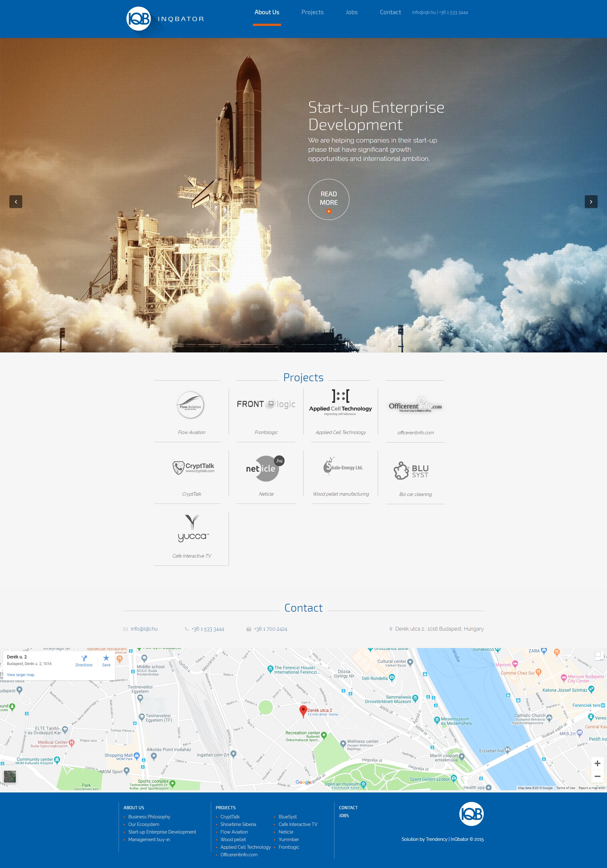This screenshot has width=607, height=868.
Task: Click the envelope icon beside contact email
Action: [126, 629]
